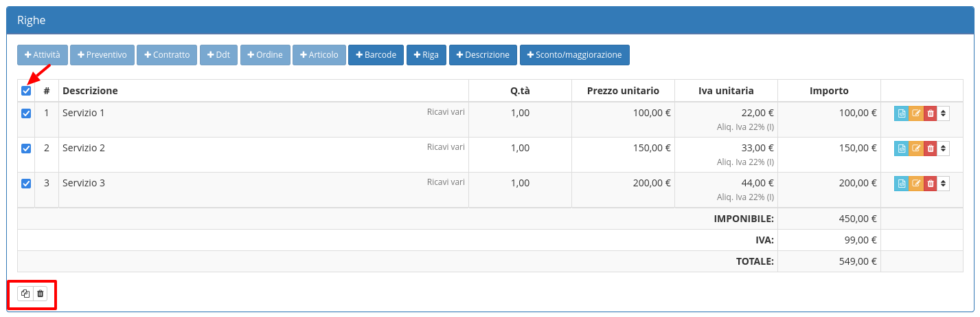Duplicate selected rows with the copy icon
The width and height of the screenshot is (980, 317).
25,294
